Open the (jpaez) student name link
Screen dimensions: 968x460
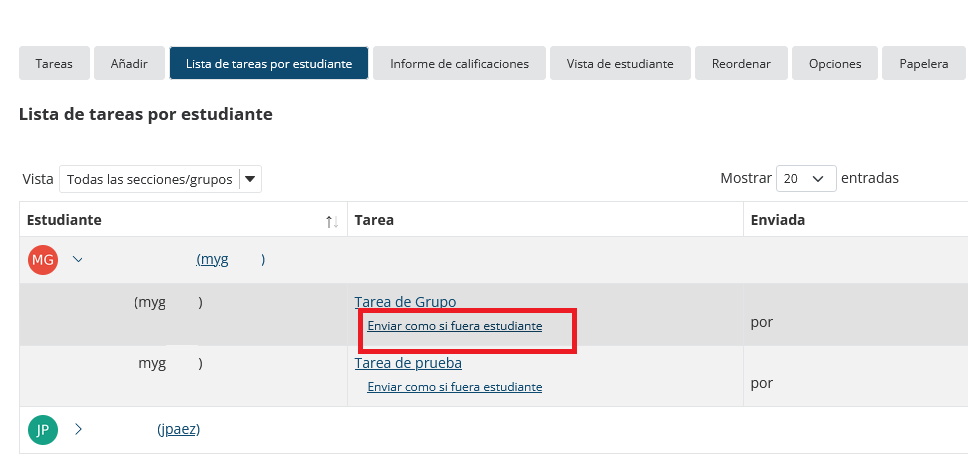pos(178,429)
